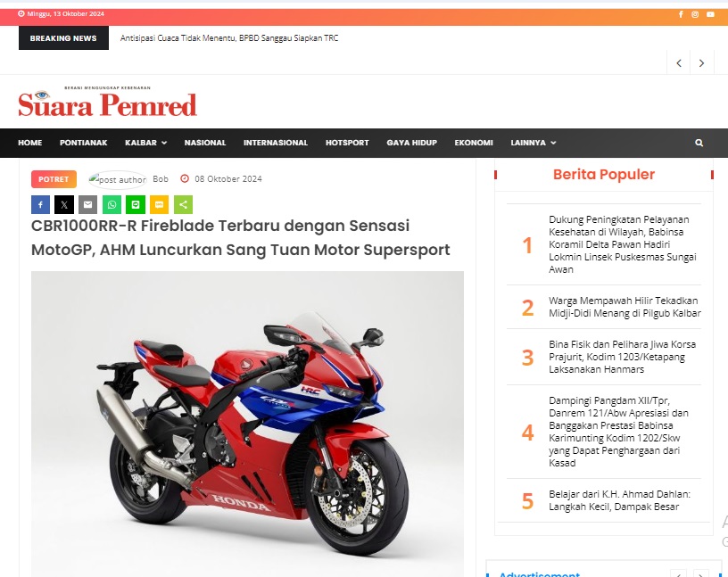
Task: Share article on WhatsApp
Action: point(112,205)
